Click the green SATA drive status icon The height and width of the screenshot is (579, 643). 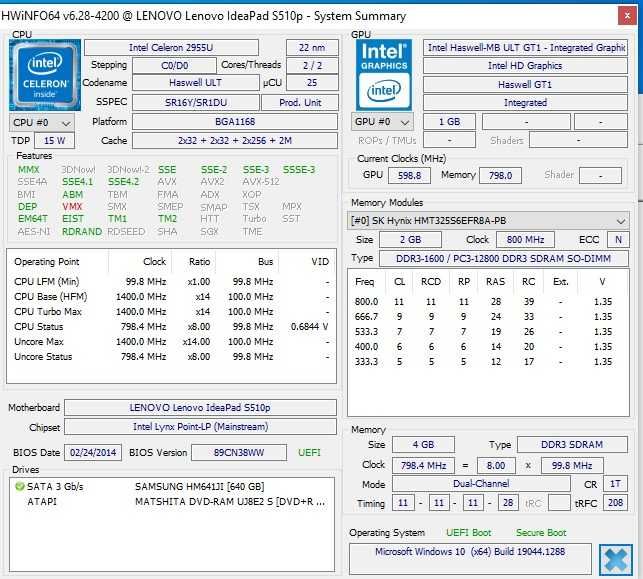pyautogui.click(x=19, y=487)
